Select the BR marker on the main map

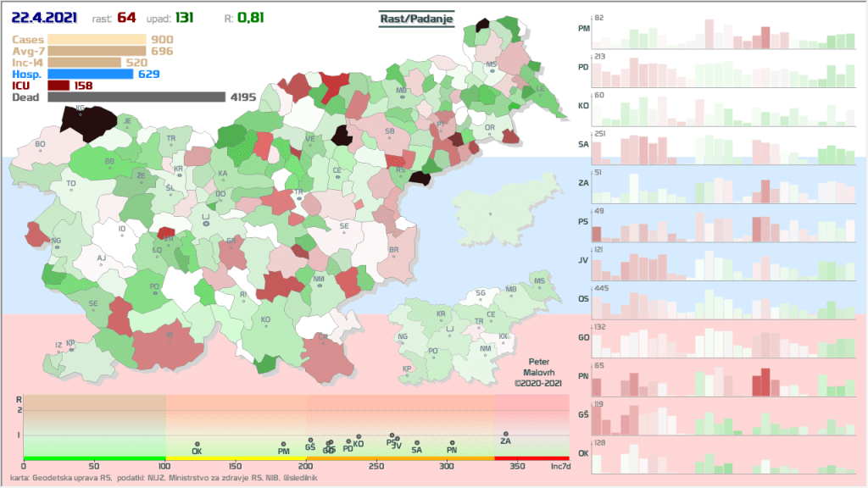[x=393, y=251]
